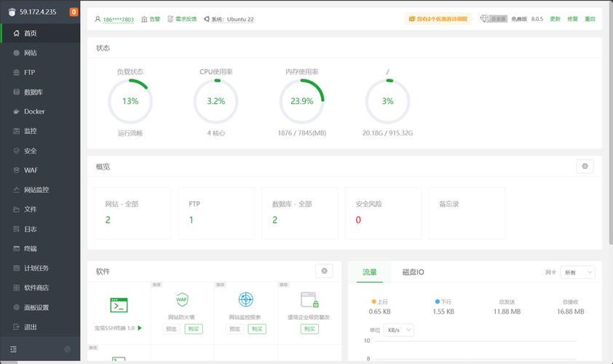Open software settings gear in 软件 panel

(324, 271)
